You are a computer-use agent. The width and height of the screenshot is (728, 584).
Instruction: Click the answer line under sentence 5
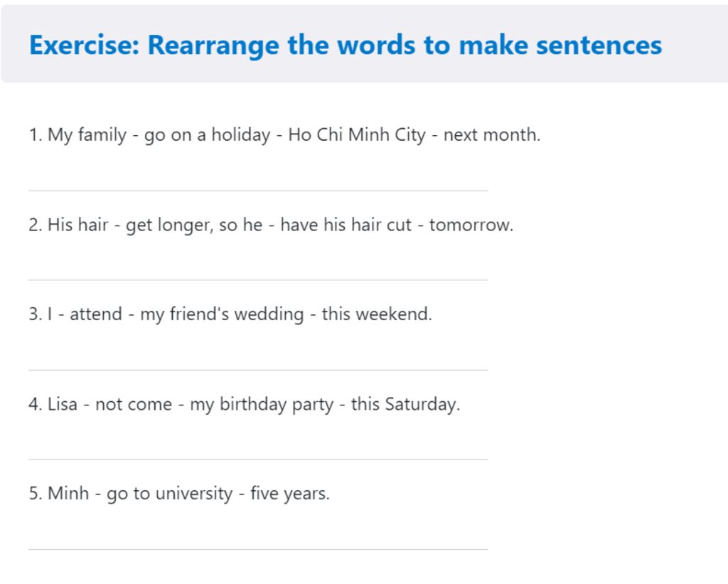(x=258, y=550)
